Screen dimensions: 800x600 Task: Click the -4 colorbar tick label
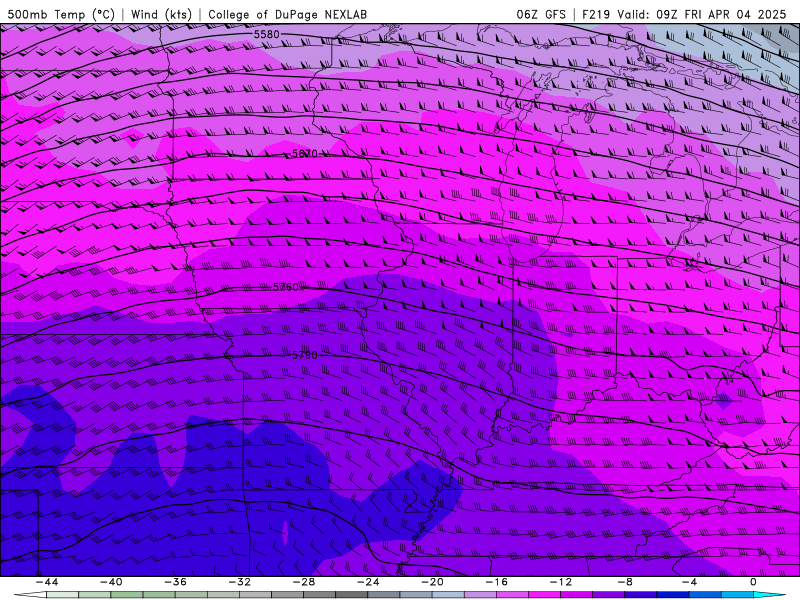tap(689, 582)
